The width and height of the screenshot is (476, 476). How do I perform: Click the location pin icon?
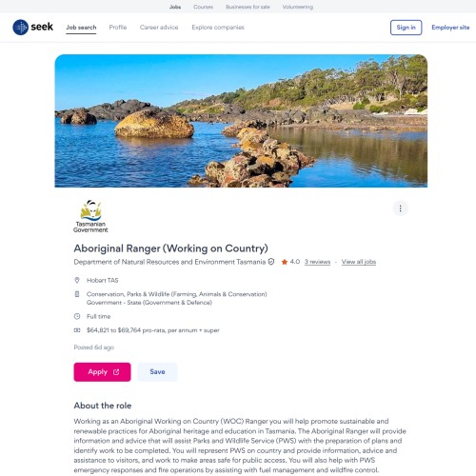[77, 280]
